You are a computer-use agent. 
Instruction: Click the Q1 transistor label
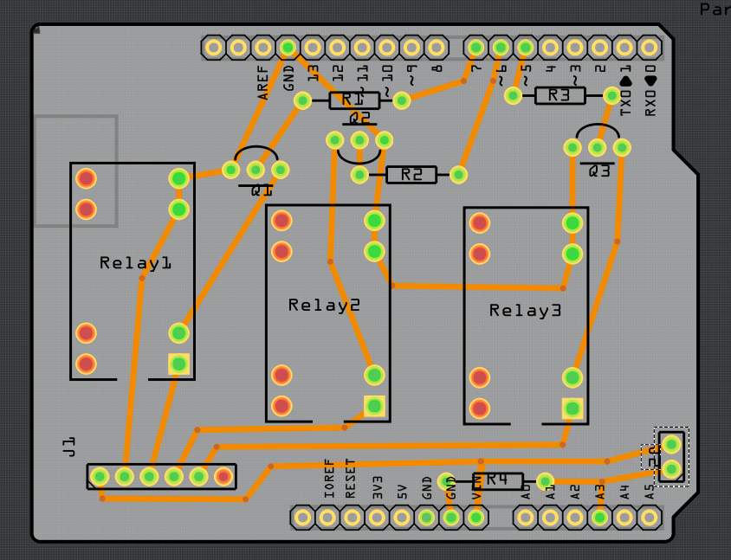[261, 190]
